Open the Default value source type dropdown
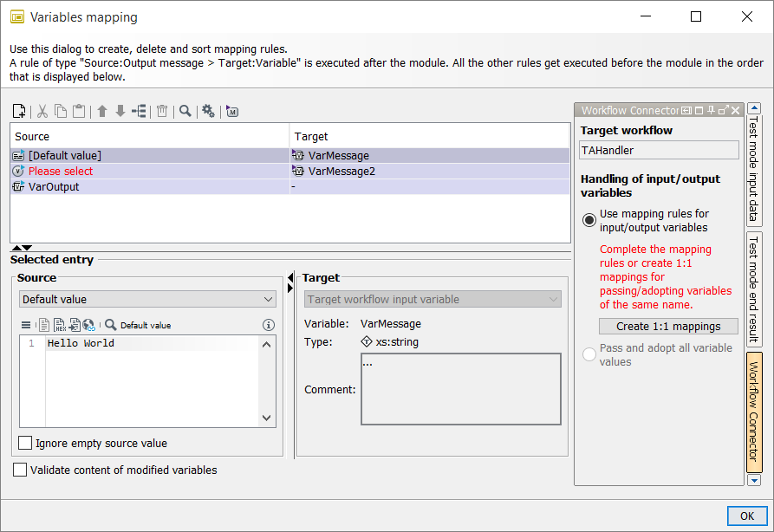The height and width of the screenshot is (532, 774). click(x=146, y=300)
